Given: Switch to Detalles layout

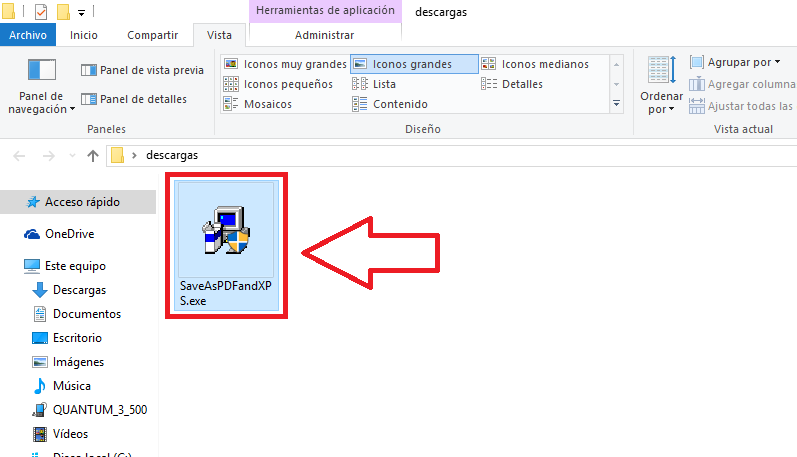Looking at the screenshot, I should tap(512, 84).
